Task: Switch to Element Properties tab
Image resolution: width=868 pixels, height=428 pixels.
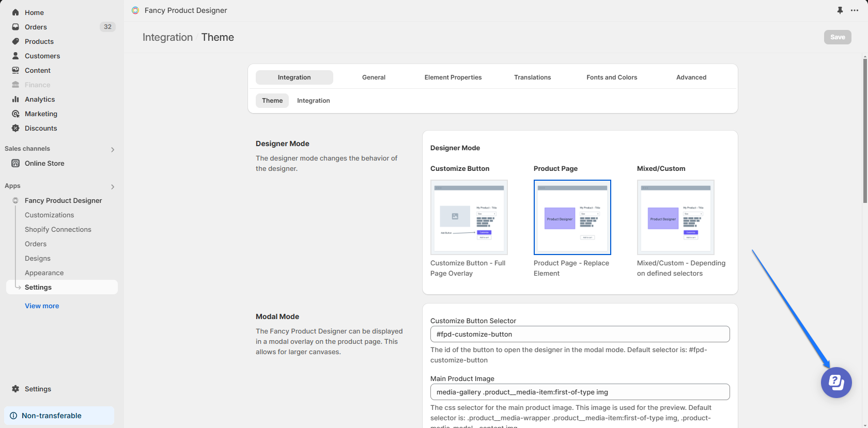Action: (x=453, y=77)
